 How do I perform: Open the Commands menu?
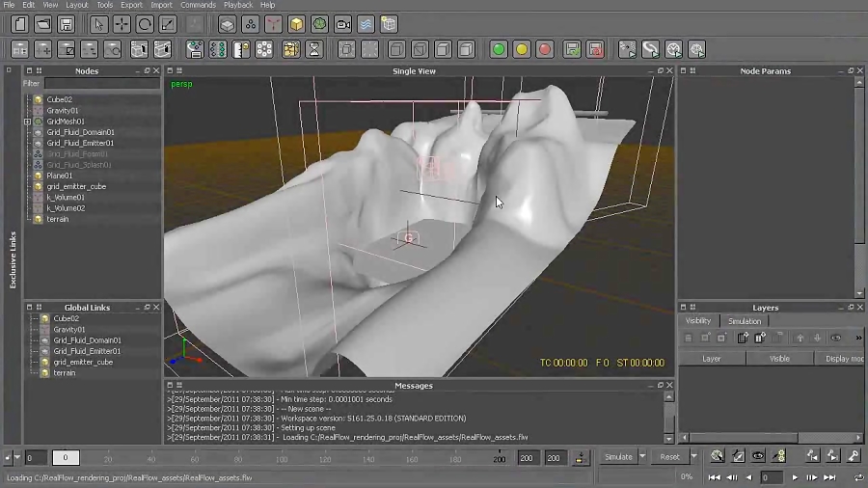(x=198, y=5)
